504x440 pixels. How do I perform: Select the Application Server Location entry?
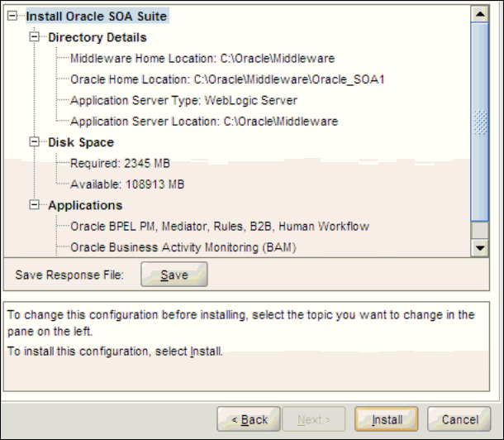point(204,122)
